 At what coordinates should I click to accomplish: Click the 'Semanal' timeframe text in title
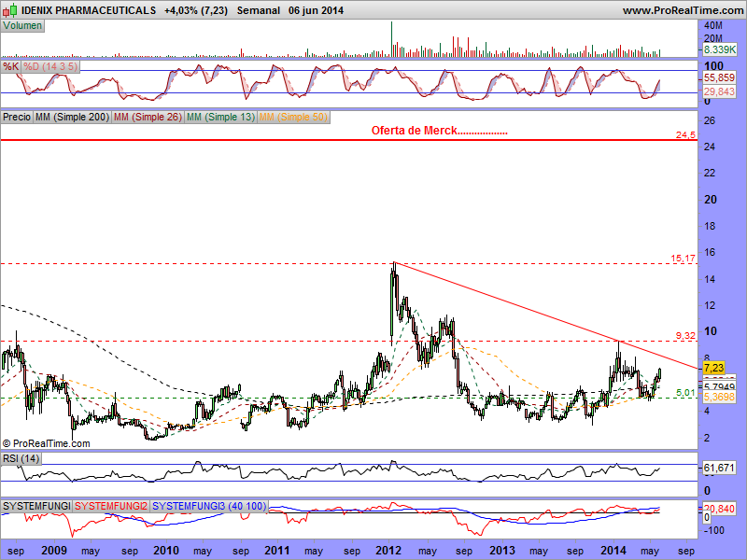pyautogui.click(x=259, y=10)
